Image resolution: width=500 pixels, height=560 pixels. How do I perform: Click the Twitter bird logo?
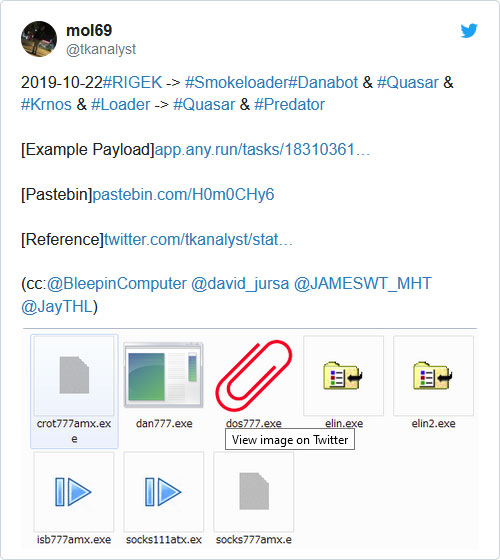point(469,31)
